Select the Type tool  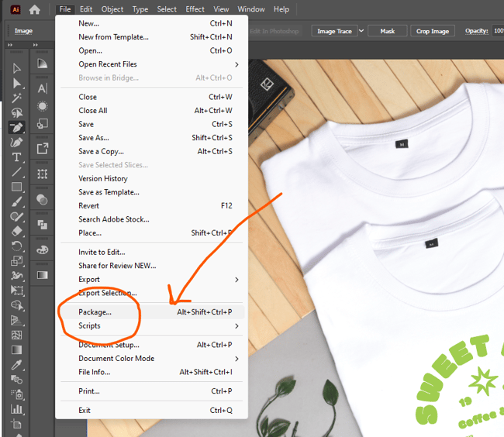[x=17, y=157]
